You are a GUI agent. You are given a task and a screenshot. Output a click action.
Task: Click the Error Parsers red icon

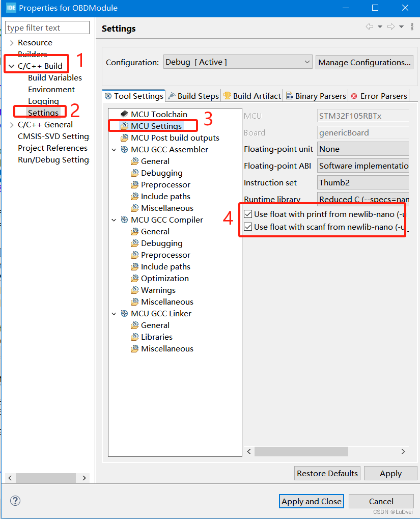click(x=354, y=96)
